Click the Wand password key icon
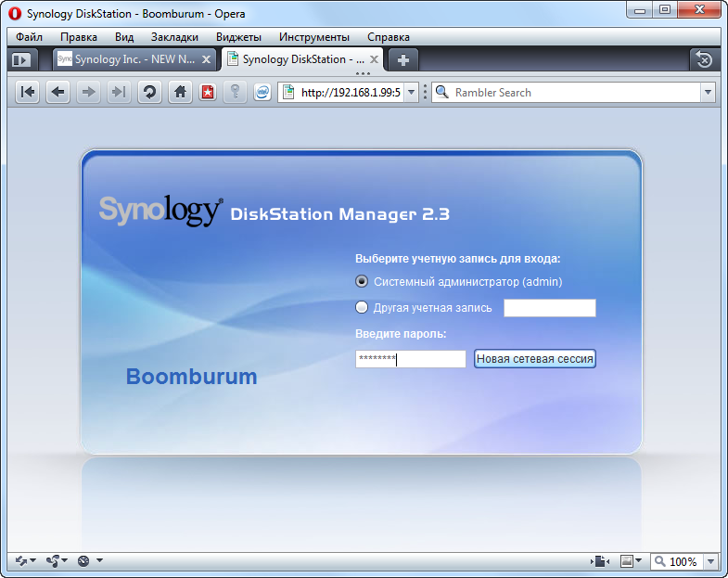The width and height of the screenshot is (728, 578). (235, 92)
